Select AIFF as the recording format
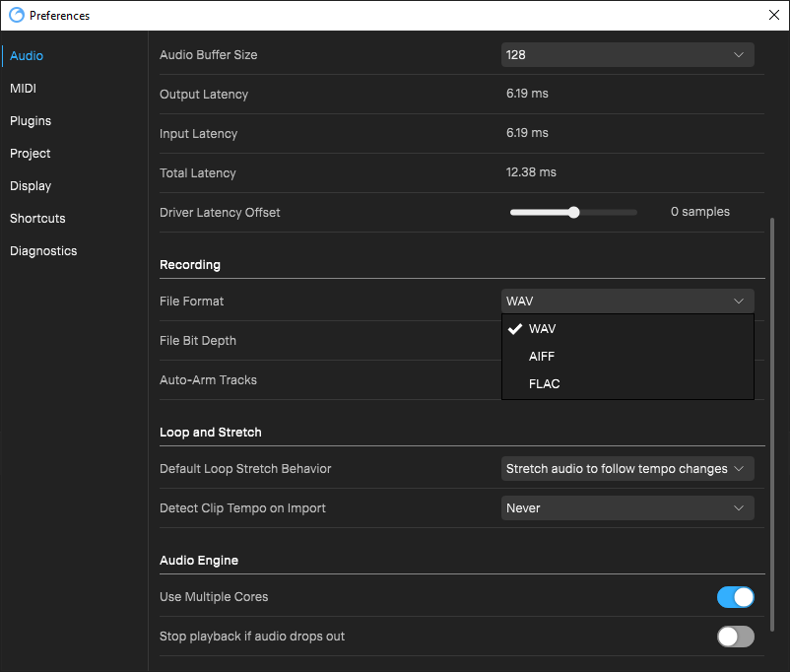The image size is (790, 672). tap(627, 357)
